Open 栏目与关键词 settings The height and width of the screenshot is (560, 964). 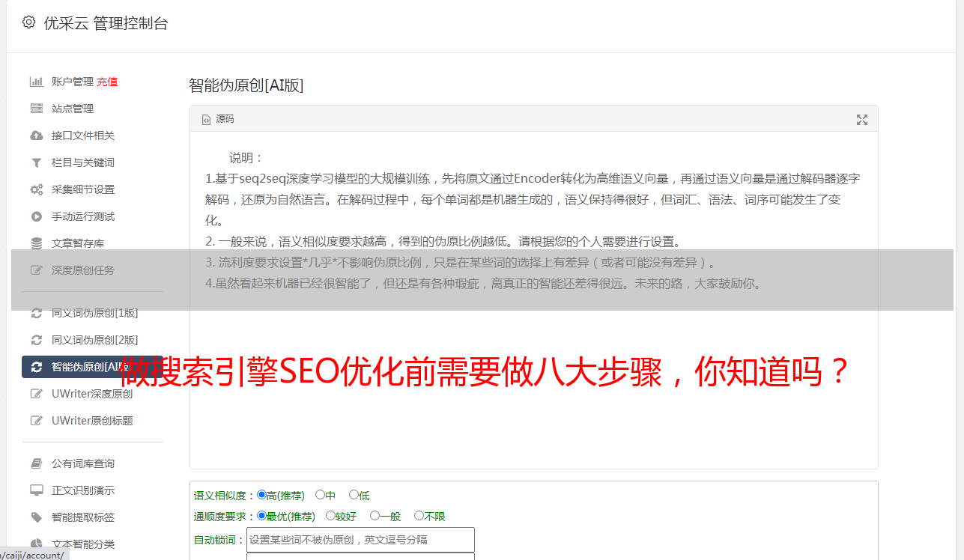83,162
